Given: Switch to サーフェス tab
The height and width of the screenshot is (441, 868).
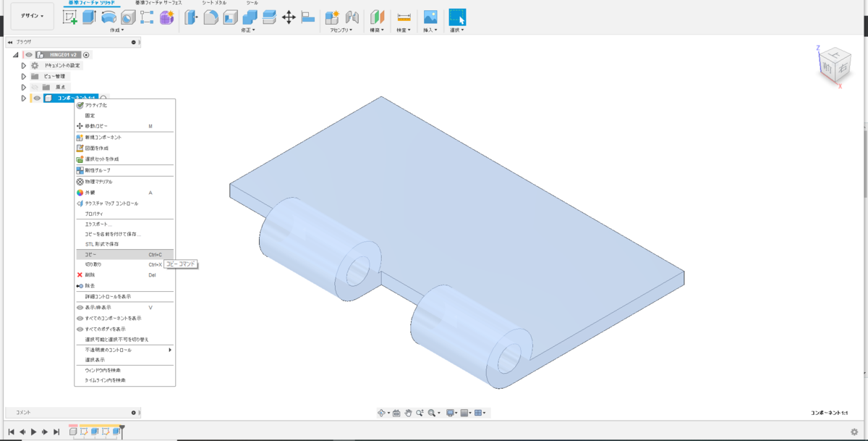Looking at the screenshot, I should tap(158, 3).
